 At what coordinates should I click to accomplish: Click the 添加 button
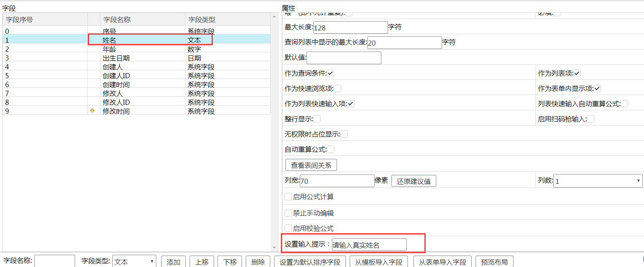(174, 262)
